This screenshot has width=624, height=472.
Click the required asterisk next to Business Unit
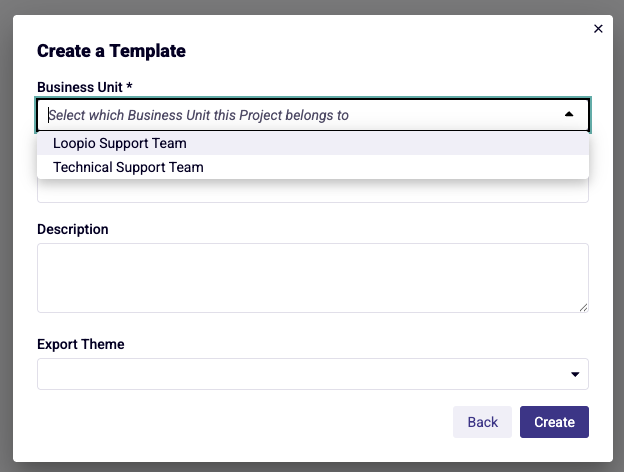point(129,86)
